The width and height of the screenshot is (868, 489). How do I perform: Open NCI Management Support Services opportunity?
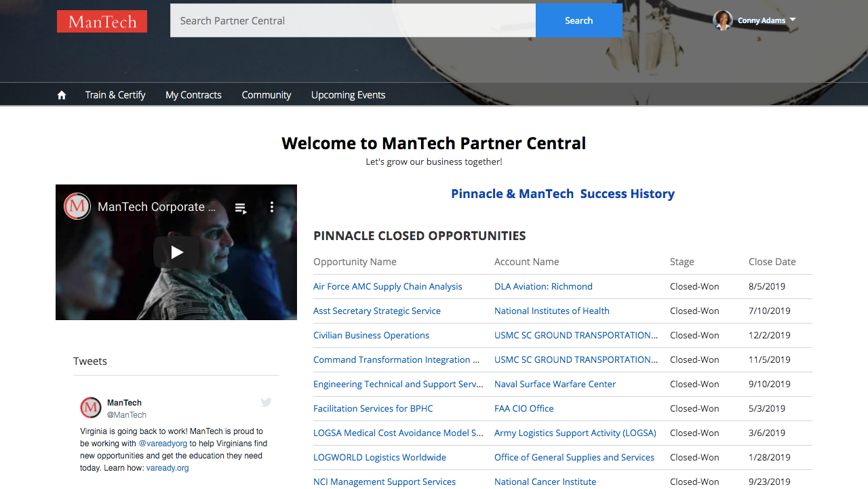pyautogui.click(x=384, y=482)
